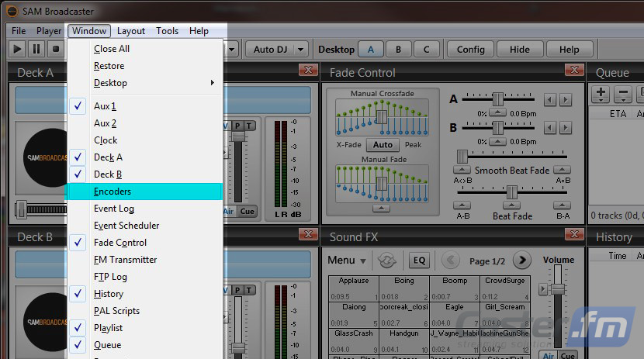Play the Eagle sound effect

click(x=454, y=315)
